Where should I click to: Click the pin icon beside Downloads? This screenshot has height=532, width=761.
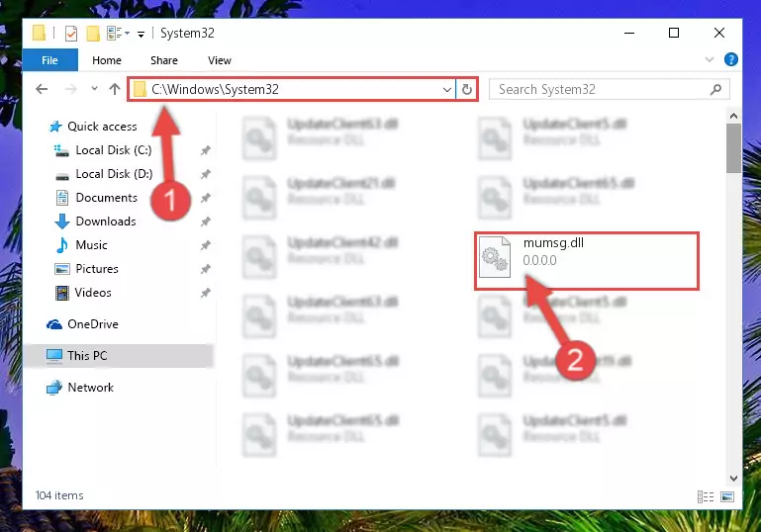click(206, 222)
